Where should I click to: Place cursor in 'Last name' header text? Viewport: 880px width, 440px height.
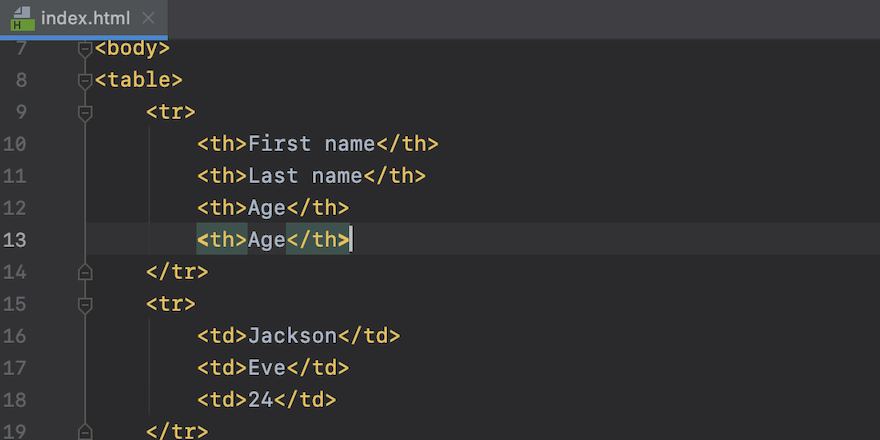[x=305, y=176]
